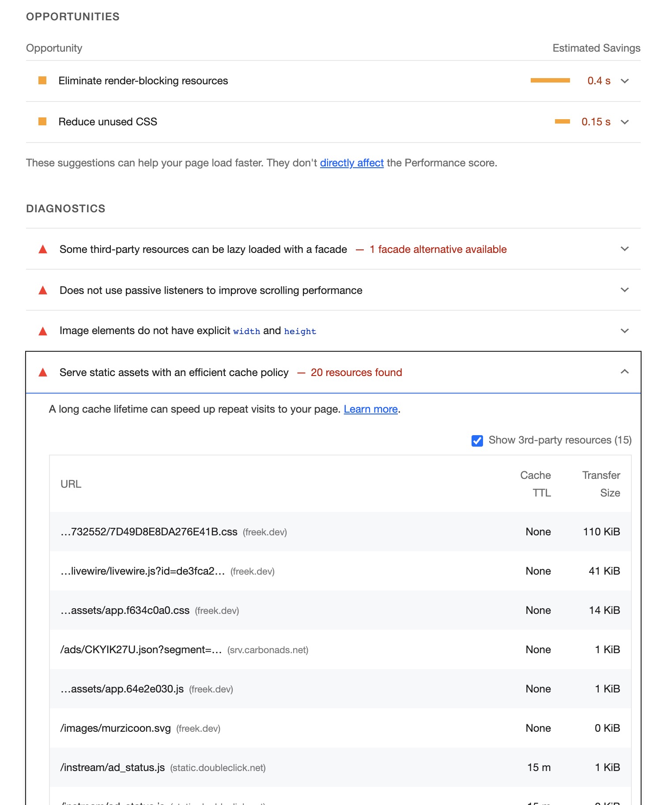Click '20 resources found' text

(356, 372)
